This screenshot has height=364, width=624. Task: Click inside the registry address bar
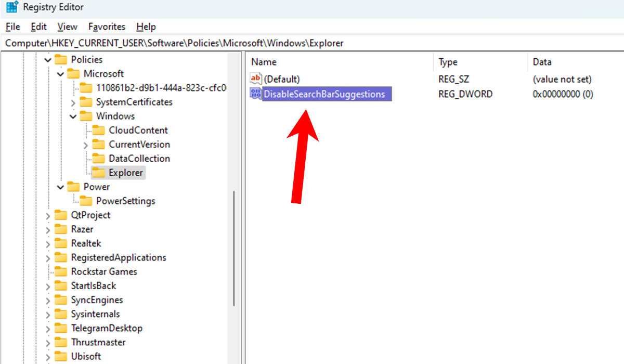208,43
